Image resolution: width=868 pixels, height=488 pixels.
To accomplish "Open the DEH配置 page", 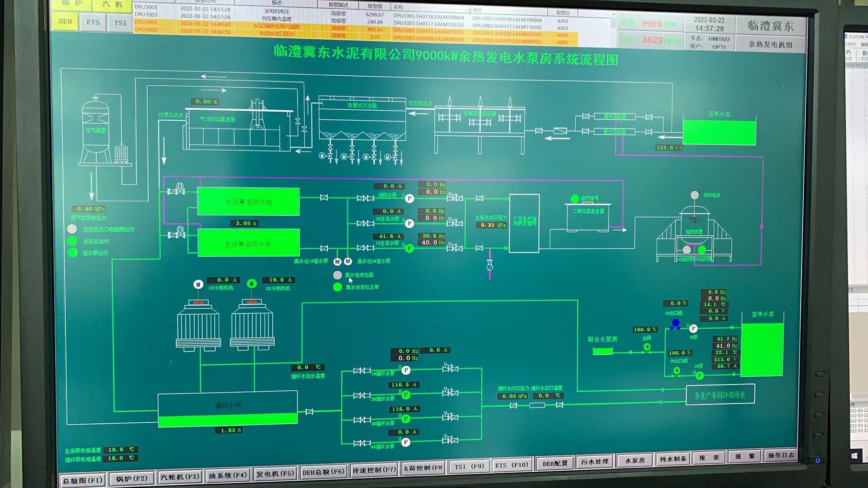I will [555, 463].
